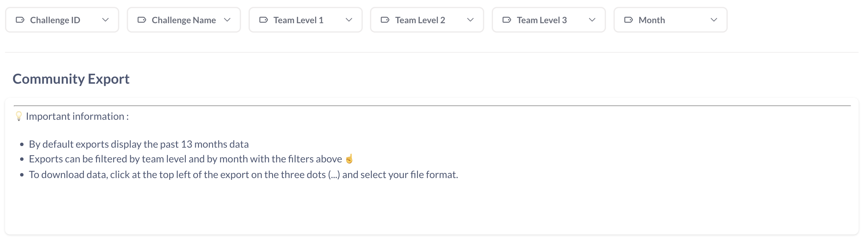This screenshot has width=868, height=237.
Task: Open the Challenge Name dropdown arrow
Action: click(228, 20)
